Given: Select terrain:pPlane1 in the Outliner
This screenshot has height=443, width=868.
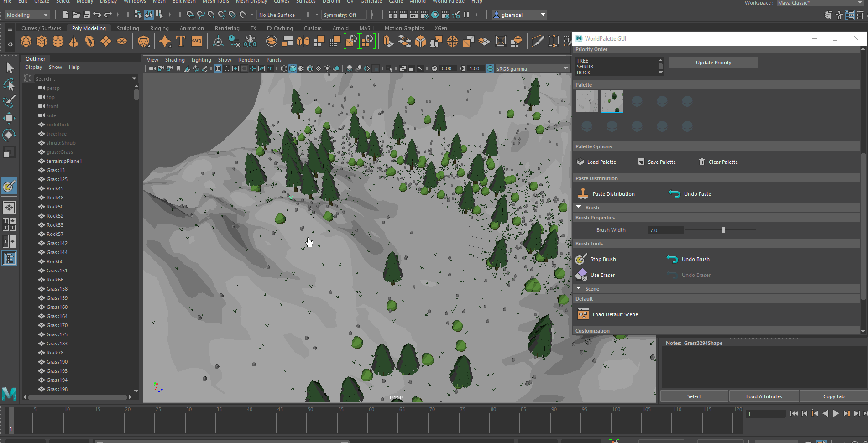Looking at the screenshot, I should click(64, 161).
